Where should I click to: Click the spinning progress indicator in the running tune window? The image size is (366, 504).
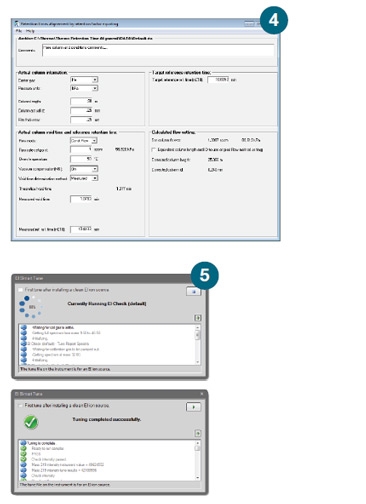[x=30, y=307]
